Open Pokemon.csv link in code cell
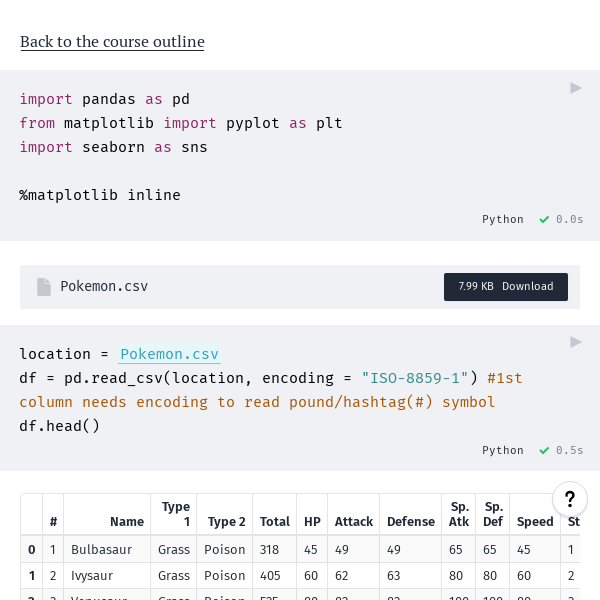 click(169, 354)
